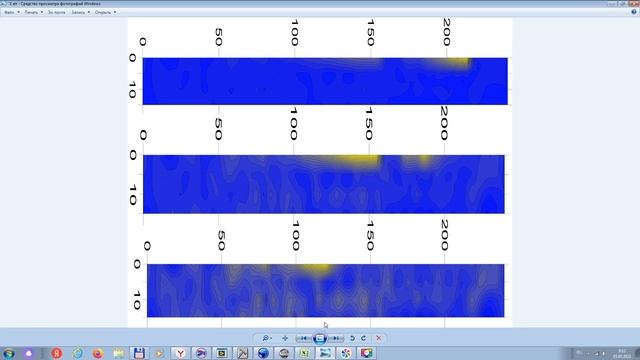Open the zoom magnifier control
The width and height of the screenshot is (640, 360).
[267, 338]
